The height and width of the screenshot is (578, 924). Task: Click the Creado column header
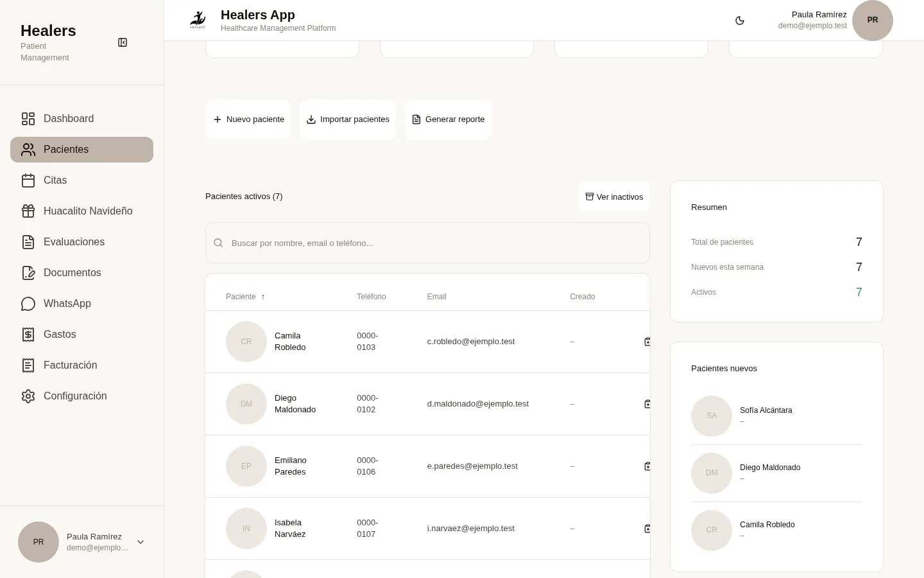point(583,297)
